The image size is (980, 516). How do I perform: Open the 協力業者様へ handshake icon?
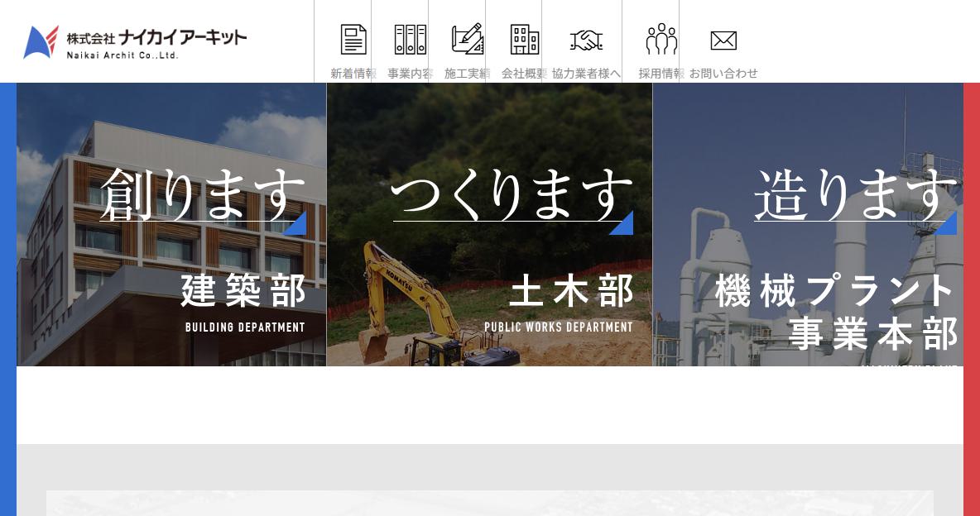click(586, 41)
